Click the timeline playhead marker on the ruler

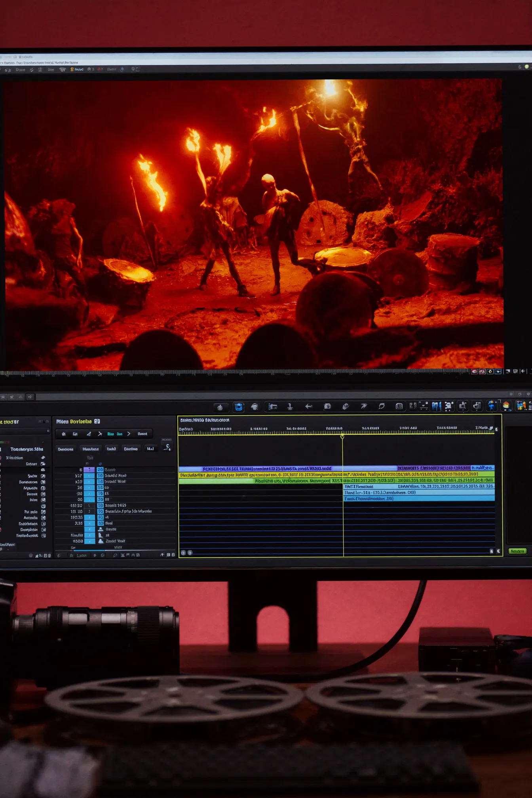[342, 436]
